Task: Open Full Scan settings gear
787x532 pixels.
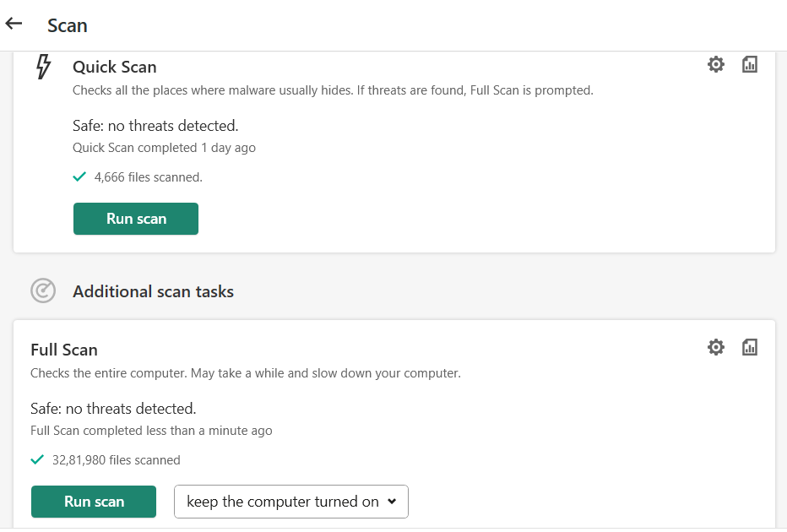Action: (716, 347)
